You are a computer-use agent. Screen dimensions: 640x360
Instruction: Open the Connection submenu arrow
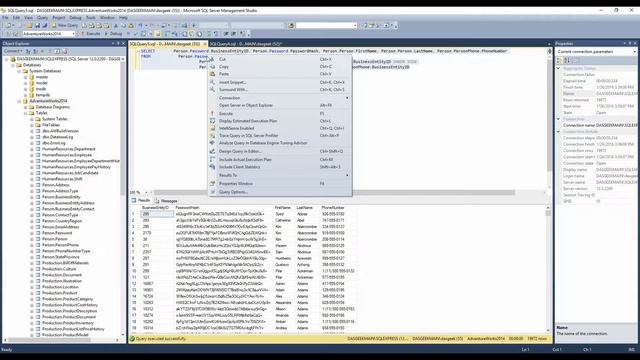pos(347,98)
